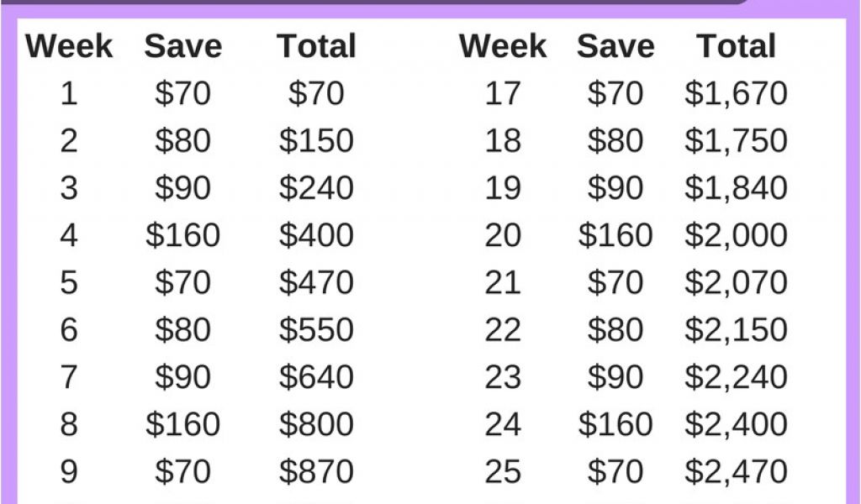The width and height of the screenshot is (861, 504).
Task: Select the $160 save amount for week 8
Action: point(182,424)
